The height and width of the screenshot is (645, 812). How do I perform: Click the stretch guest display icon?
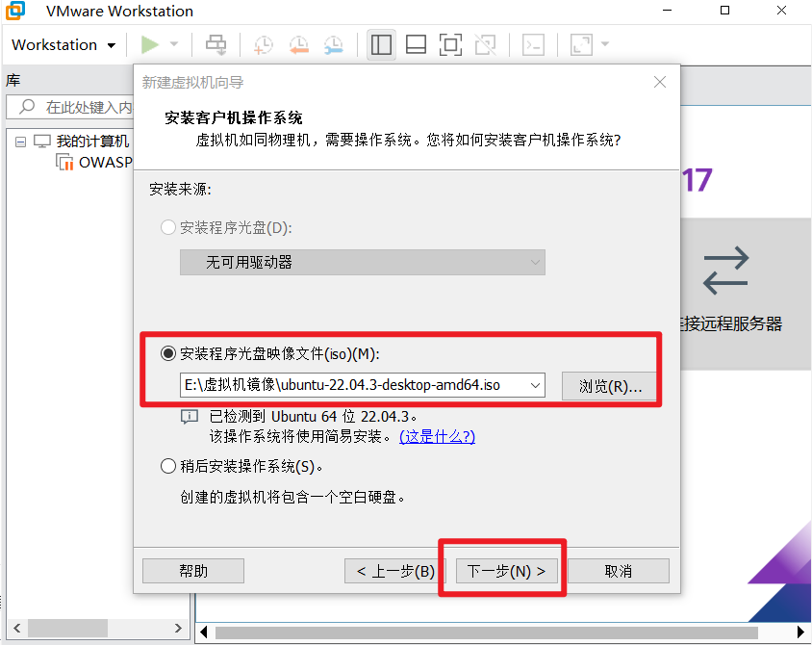point(581,45)
